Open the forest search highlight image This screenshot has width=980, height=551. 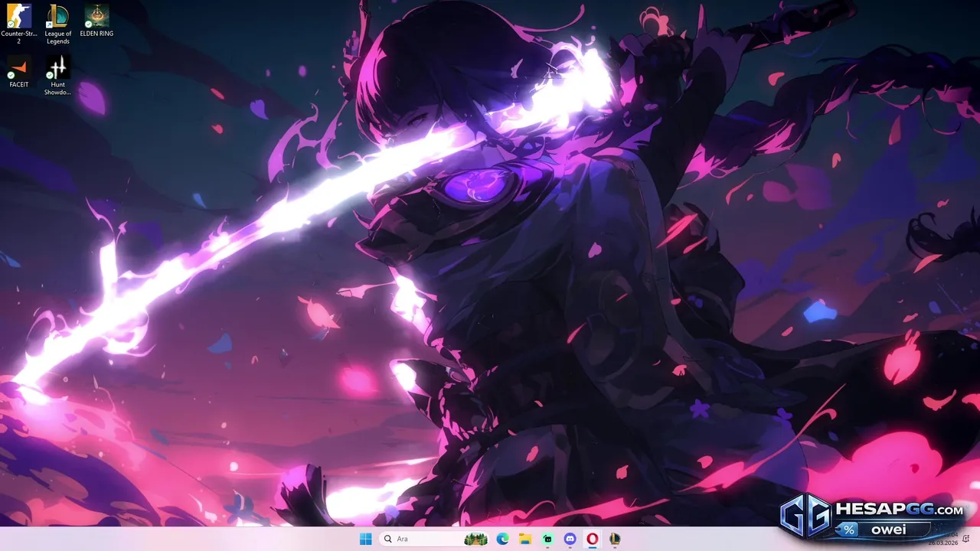(475, 539)
